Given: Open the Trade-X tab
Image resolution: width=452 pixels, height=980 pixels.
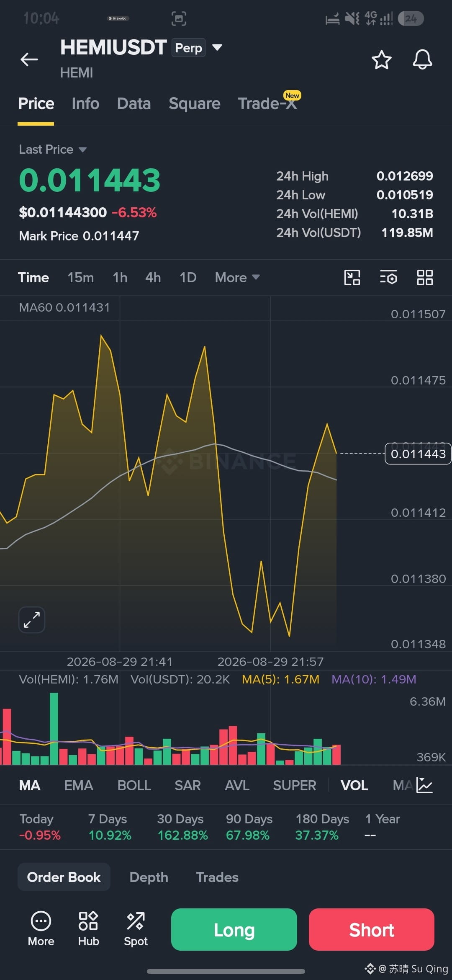Looking at the screenshot, I should pyautogui.click(x=268, y=103).
